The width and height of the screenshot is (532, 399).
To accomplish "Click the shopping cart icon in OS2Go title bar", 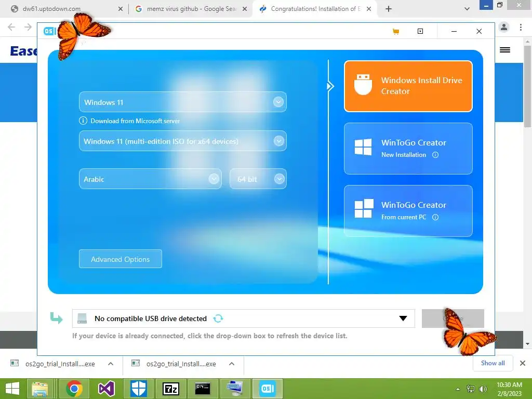I will coord(395,32).
